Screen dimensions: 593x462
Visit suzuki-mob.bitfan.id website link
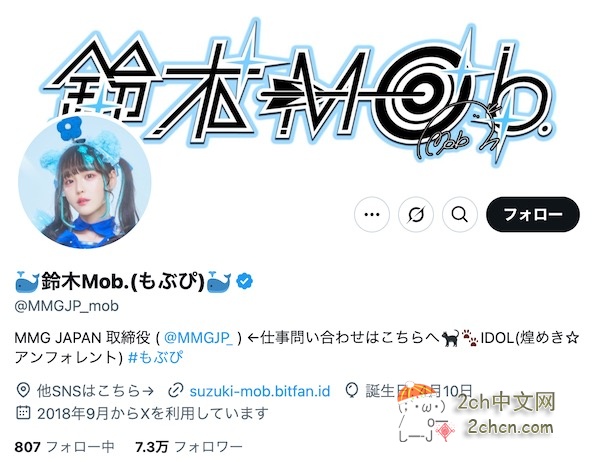[x=260, y=391]
